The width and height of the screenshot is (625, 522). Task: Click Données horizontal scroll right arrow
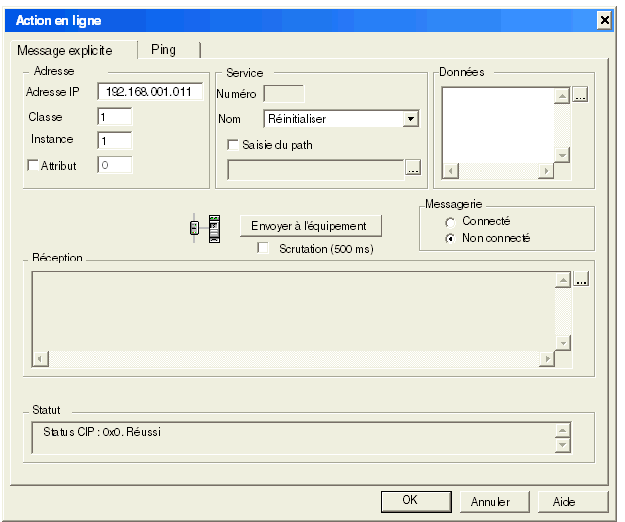click(546, 171)
